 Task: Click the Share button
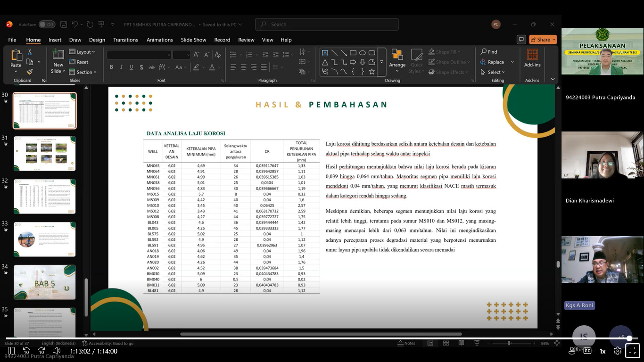coord(543,40)
